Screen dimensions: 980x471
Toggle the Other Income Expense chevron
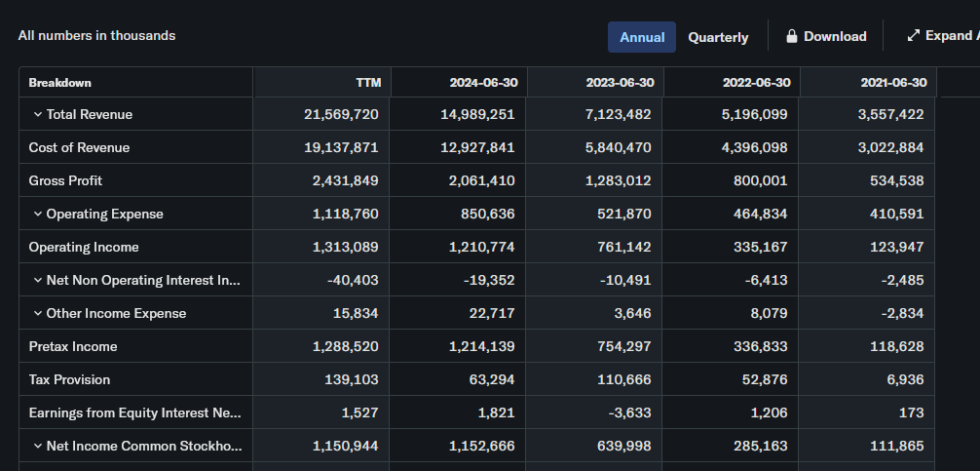point(37,313)
